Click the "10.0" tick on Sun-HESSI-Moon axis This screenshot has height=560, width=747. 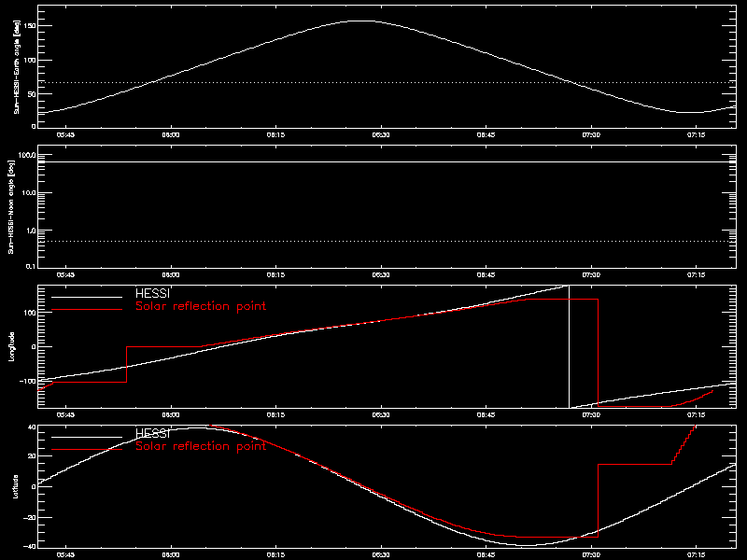click(28, 193)
